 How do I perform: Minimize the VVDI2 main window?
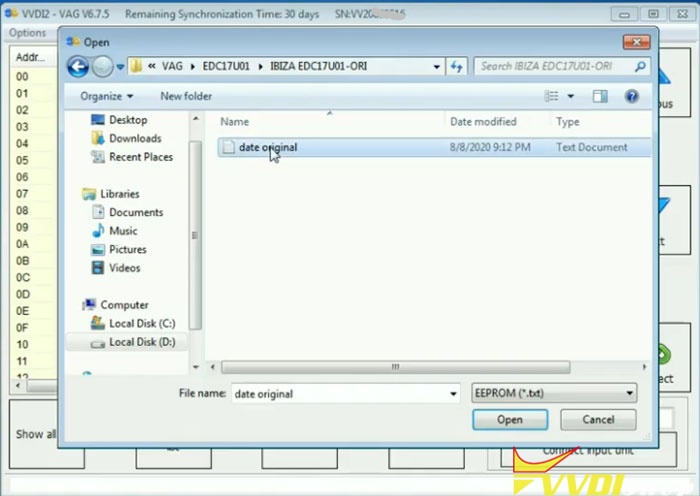point(624,14)
